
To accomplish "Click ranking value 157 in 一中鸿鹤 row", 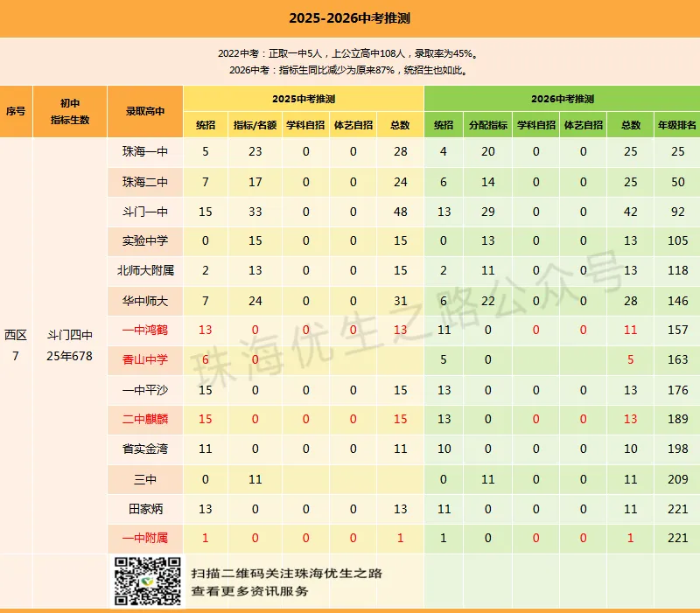I will [677, 331].
